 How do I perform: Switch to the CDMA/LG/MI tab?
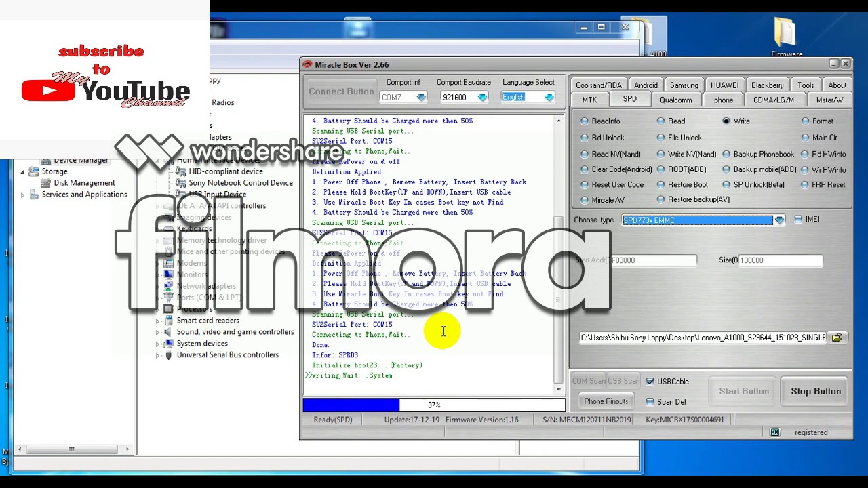(774, 100)
